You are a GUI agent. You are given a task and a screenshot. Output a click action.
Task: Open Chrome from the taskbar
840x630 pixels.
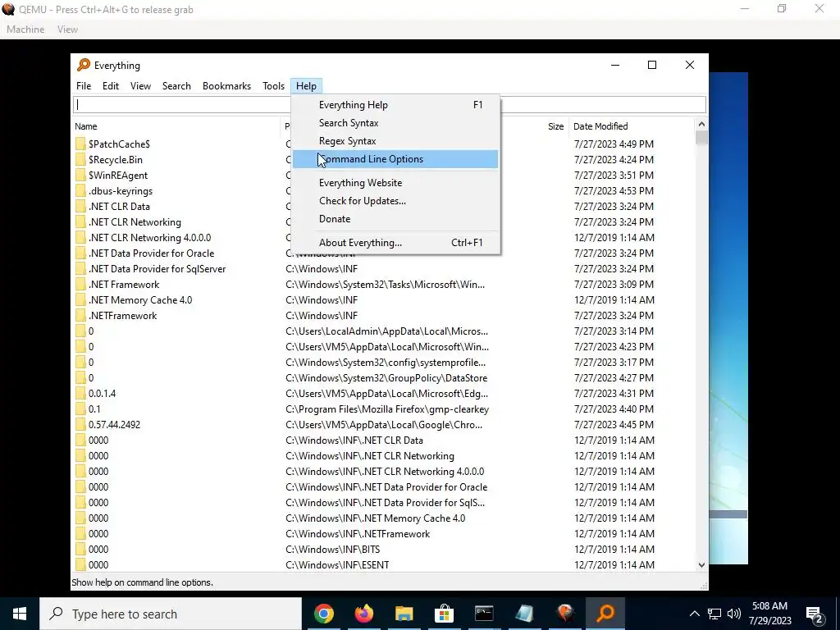pyautogui.click(x=323, y=614)
